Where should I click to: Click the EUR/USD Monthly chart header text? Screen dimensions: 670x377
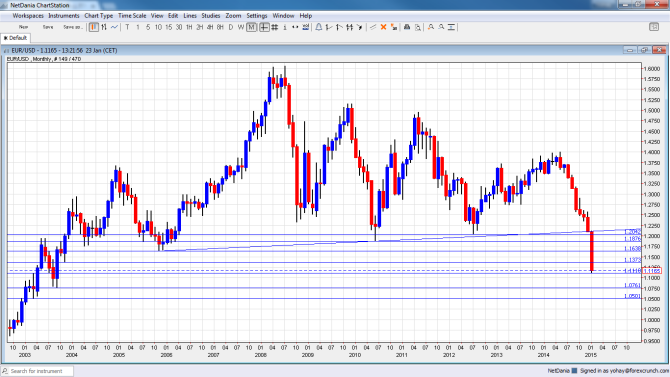pos(44,59)
